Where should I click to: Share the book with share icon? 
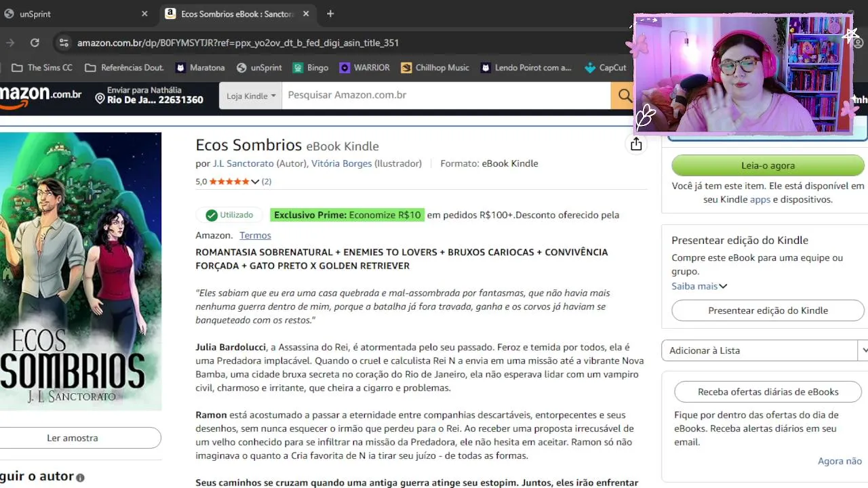coord(636,144)
